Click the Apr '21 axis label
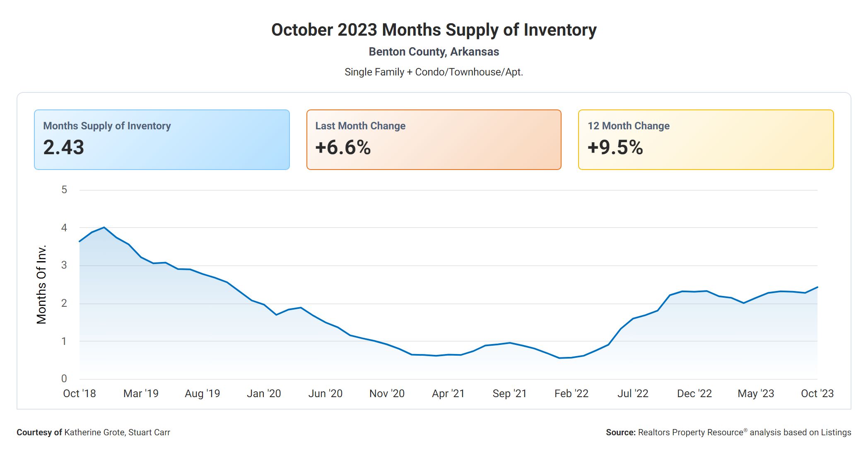The height and width of the screenshot is (456, 868). 448,393
